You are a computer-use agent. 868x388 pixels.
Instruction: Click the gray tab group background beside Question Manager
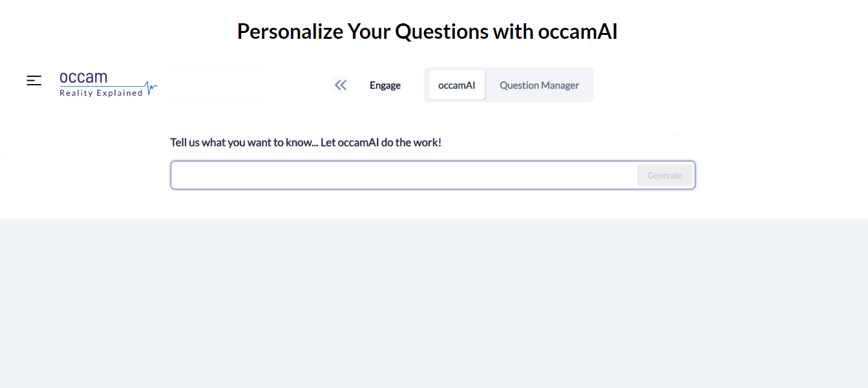[591, 85]
